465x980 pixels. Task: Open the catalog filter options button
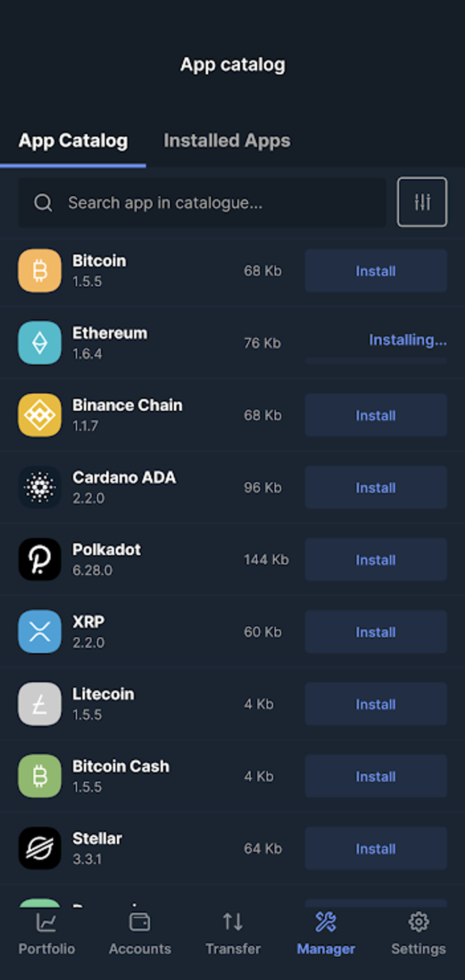(x=422, y=202)
